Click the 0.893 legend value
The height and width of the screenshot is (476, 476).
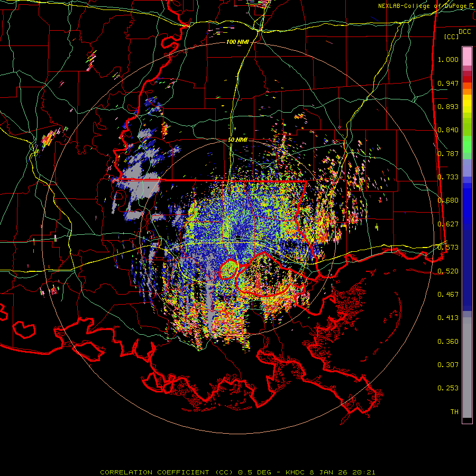coord(448,106)
